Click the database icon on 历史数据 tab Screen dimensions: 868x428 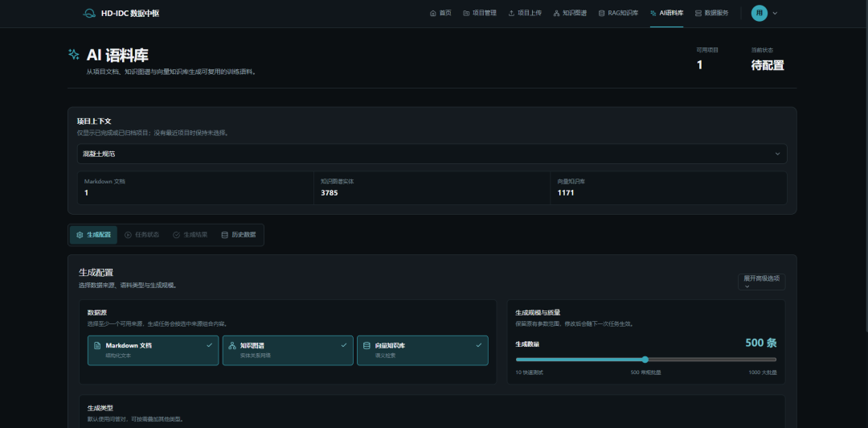click(224, 235)
